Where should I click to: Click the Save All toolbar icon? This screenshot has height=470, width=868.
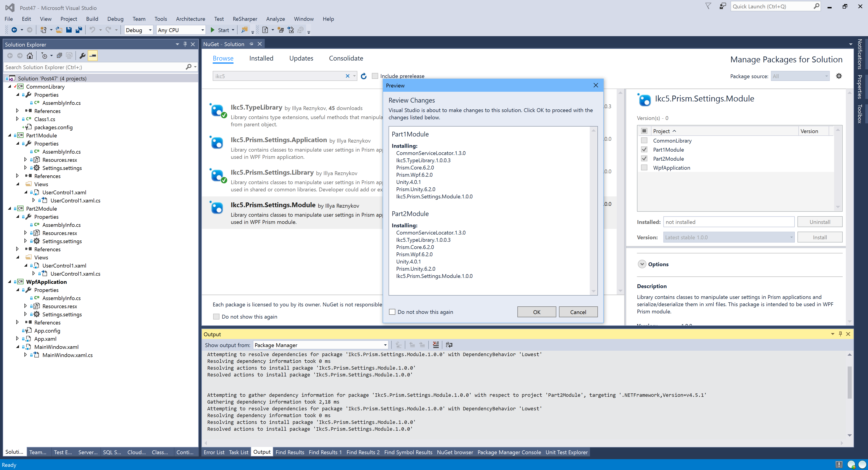79,30
